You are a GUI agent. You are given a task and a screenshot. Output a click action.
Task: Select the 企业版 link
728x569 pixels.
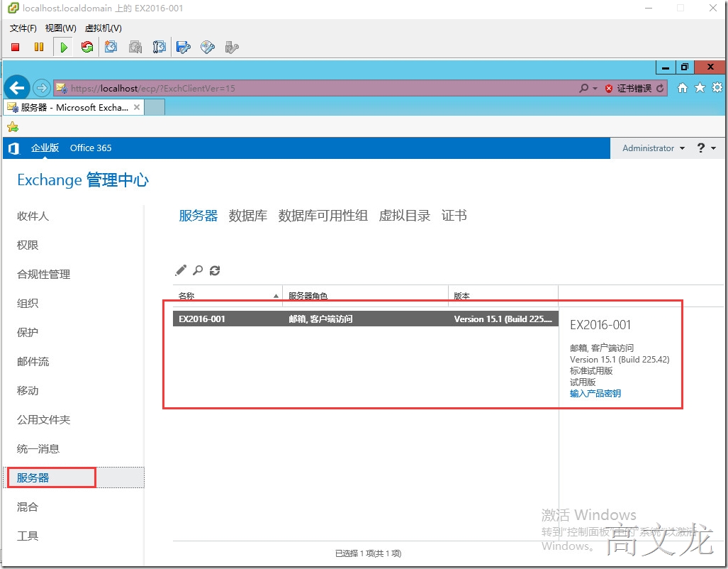(x=45, y=148)
